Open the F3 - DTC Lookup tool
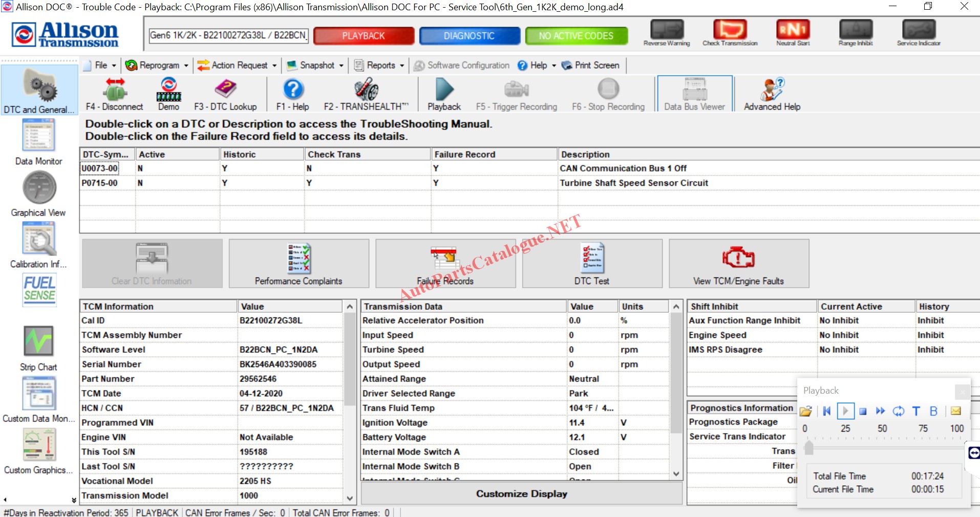 click(x=225, y=94)
